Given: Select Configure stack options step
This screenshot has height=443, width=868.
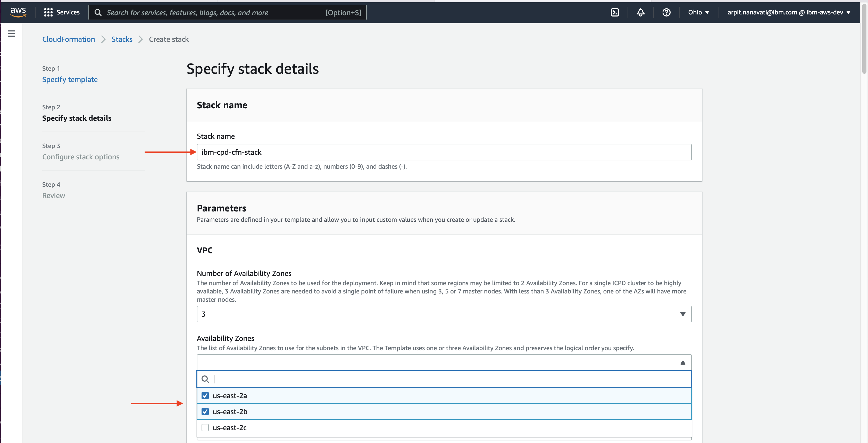Looking at the screenshot, I should 80,157.
